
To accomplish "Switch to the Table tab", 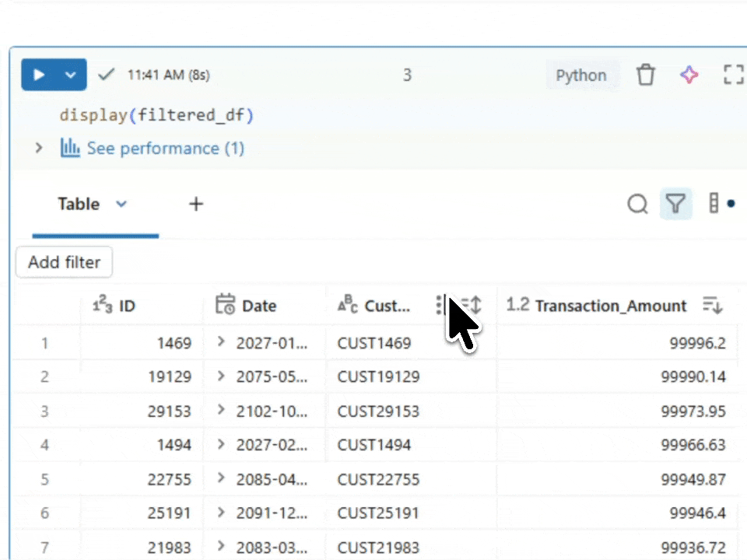I will click(79, 204).
